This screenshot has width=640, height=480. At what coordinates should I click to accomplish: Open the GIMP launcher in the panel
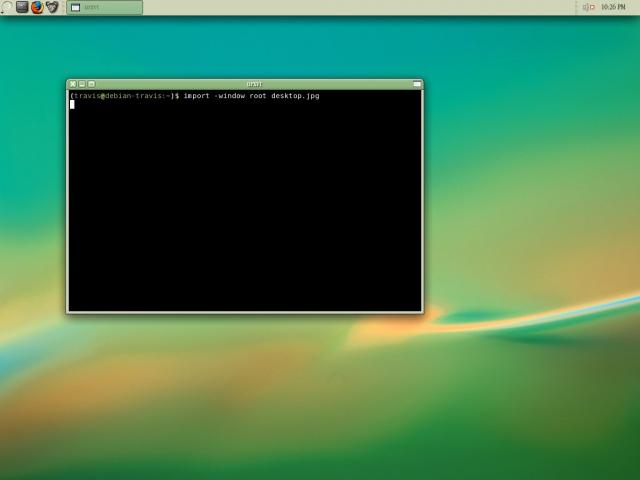coord(52,7)
